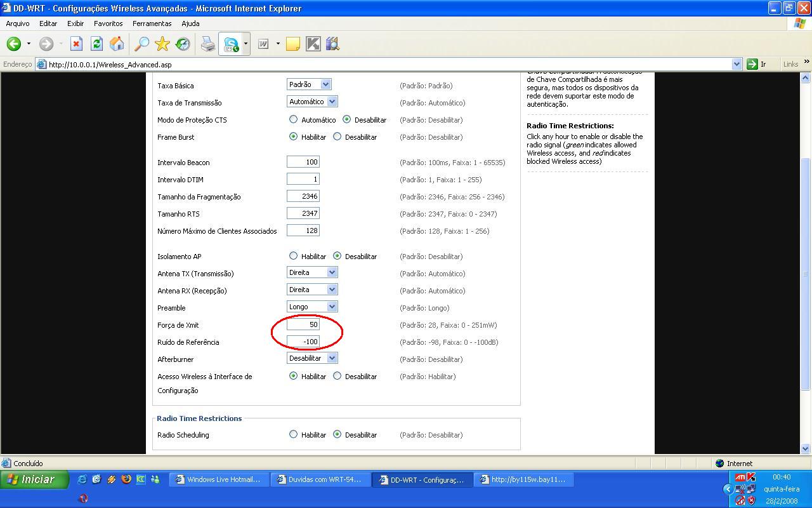Open the Afterburner dropdown

[311, 358]
